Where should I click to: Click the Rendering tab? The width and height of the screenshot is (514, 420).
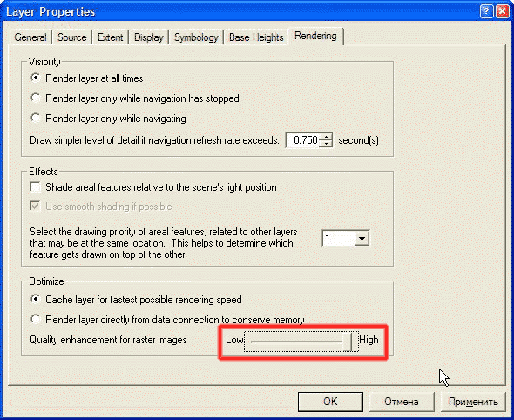[x=315, y=36]
